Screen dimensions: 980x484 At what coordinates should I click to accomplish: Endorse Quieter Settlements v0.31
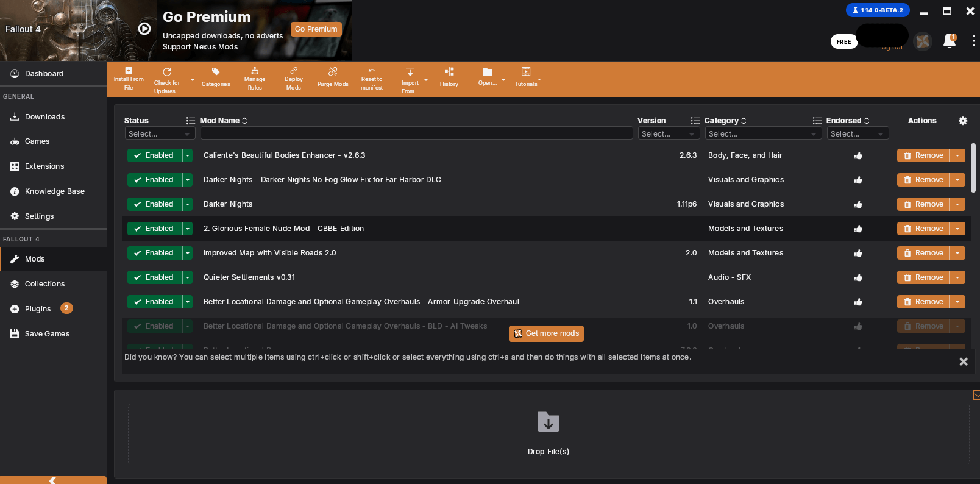(858, 277)
